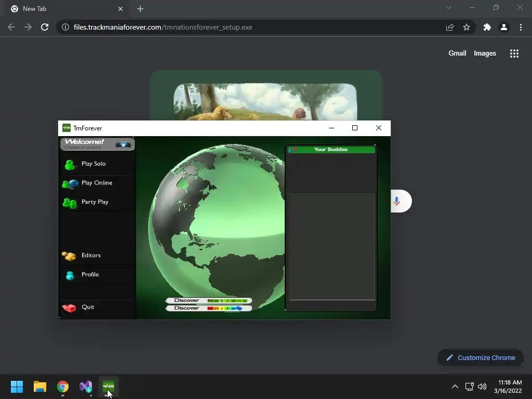Viewport: 532px width, 399px height.
Task: Close the TmForever window
Action: tap(379, 128)
